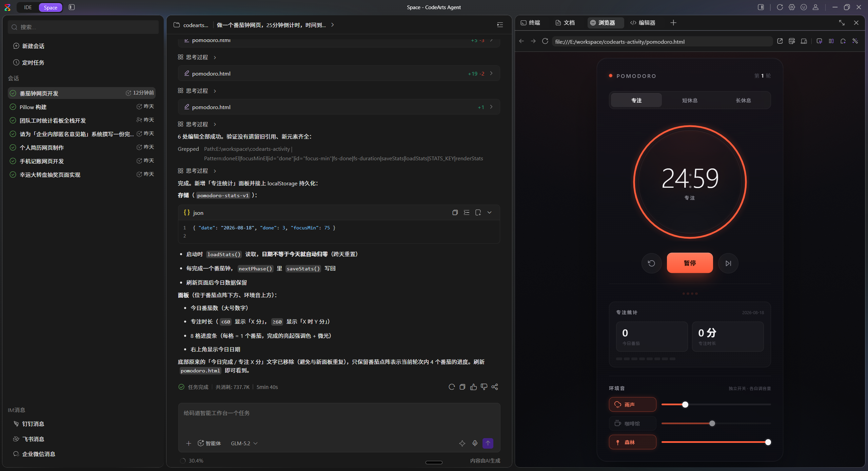Select 专注 timer mode

(636, 100)
